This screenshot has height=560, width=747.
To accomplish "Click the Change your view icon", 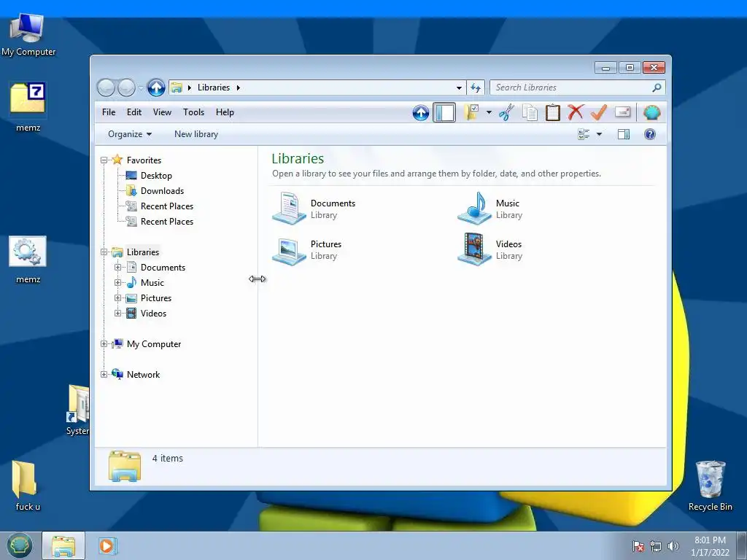I will [x=584, y=134].
